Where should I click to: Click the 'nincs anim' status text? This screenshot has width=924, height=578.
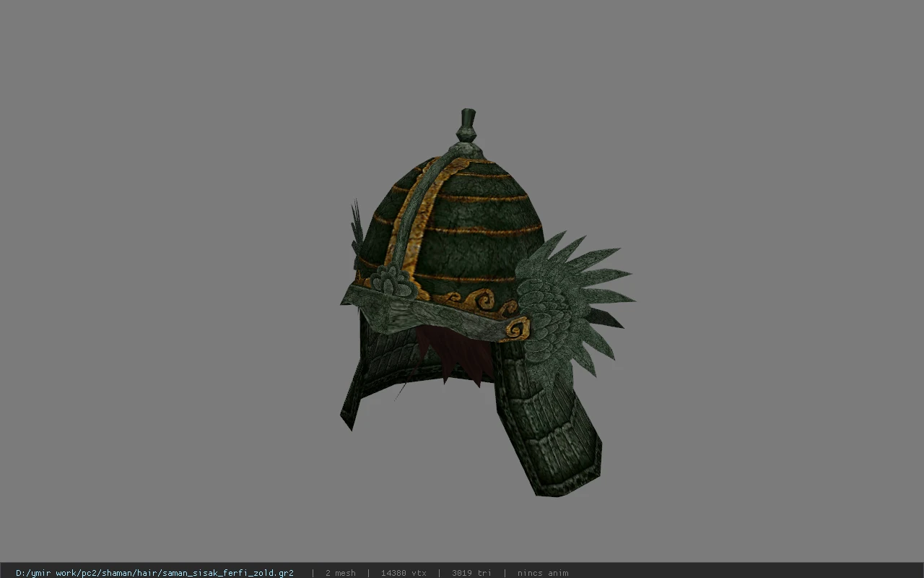point(542,573)
